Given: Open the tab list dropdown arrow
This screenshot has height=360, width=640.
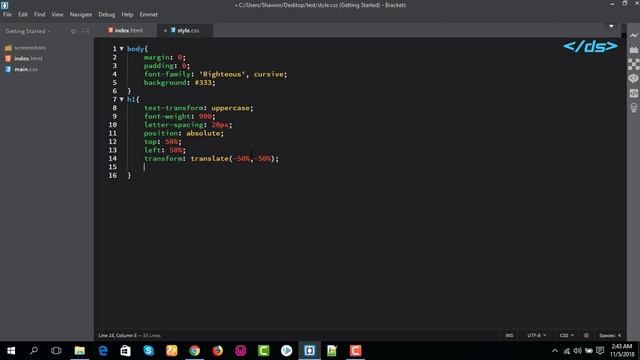Looking at the screenshot, I should point(611,27).
